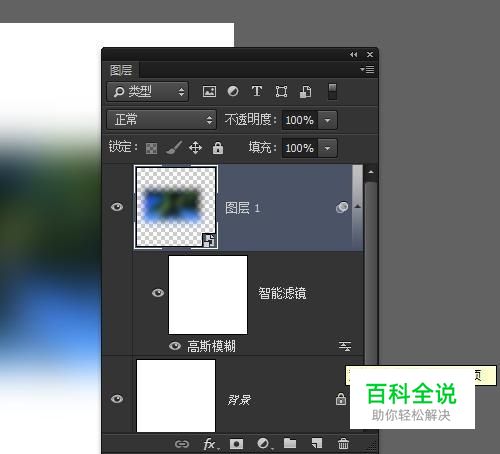Click smart filter indicator on 图层 1
The height and width of the screenshot is (454, 500).
pos(342,207)
